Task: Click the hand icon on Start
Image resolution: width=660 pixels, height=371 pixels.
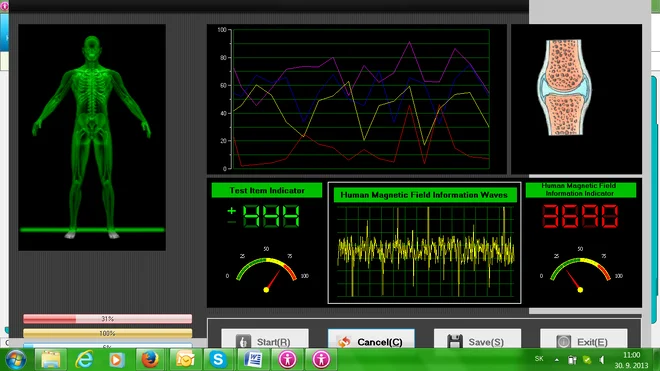Action: tap(243, 342)
